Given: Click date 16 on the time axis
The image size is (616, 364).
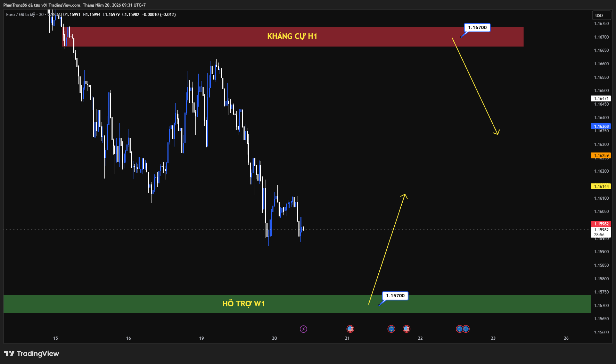Looking at the screenshot, I should [129, 338].
